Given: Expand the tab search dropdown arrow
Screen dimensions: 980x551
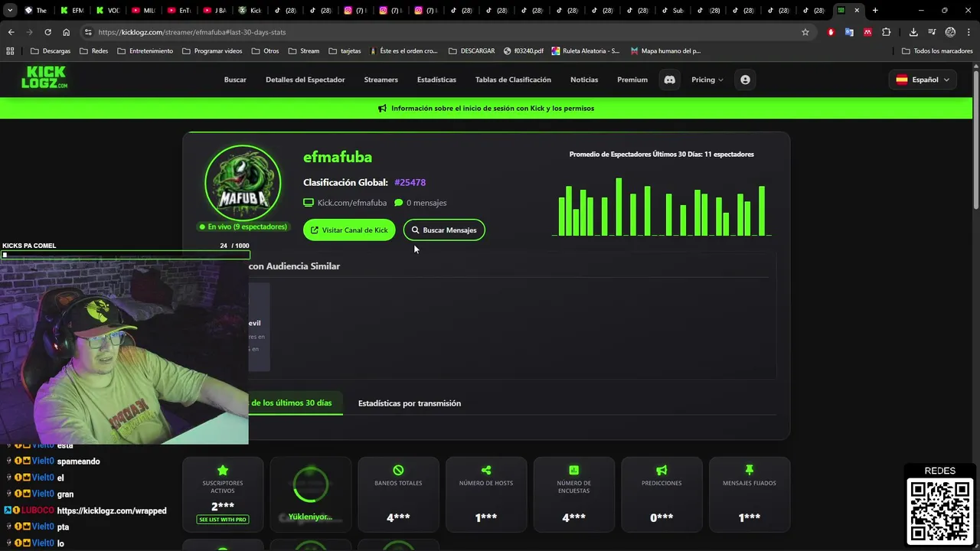Looking at the screenshot, I should coord(9,11).
